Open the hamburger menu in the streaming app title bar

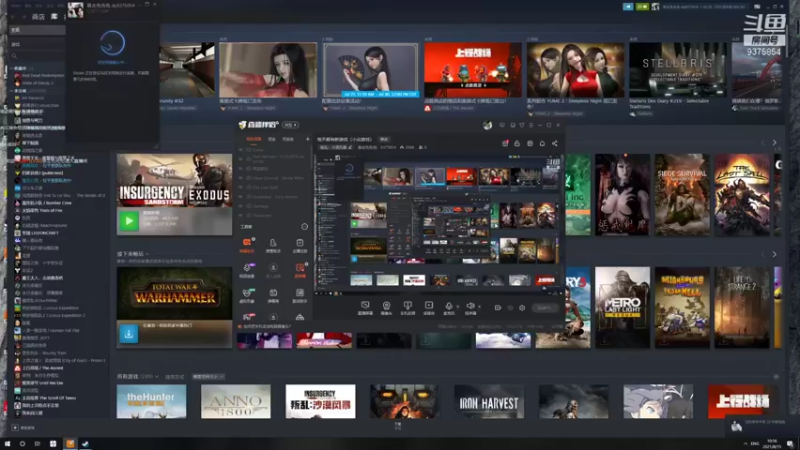point(531,125)
